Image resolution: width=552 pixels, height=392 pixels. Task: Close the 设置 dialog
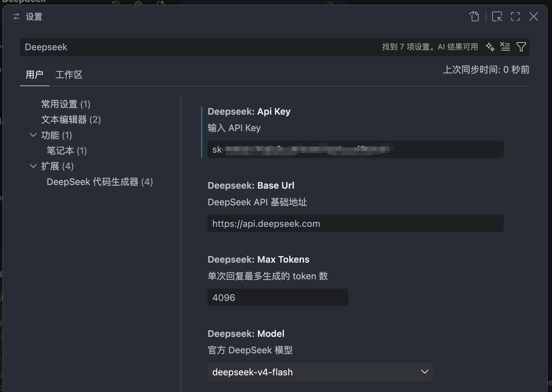point(534,17)
